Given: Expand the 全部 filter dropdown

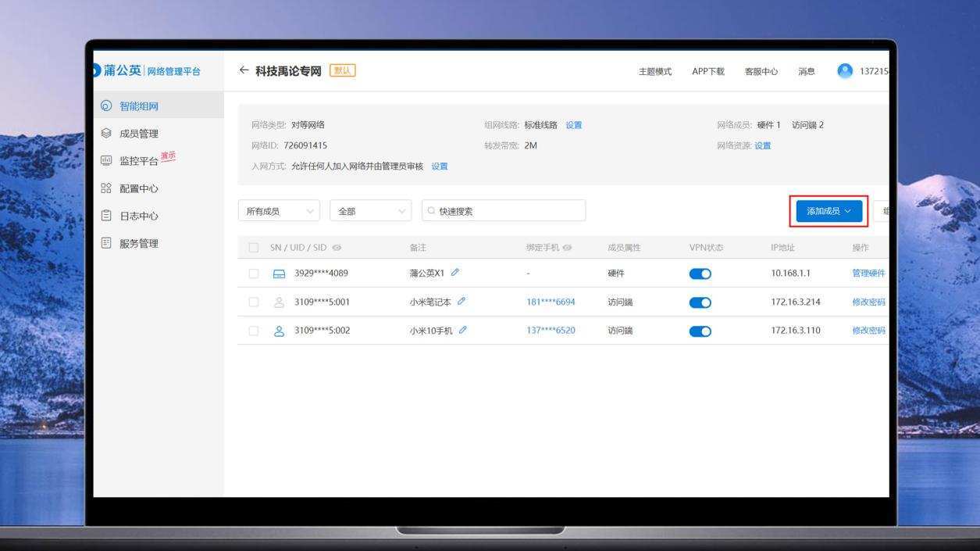Looking at the screenshot, I should pyautogui.click(x=371, y=211).
